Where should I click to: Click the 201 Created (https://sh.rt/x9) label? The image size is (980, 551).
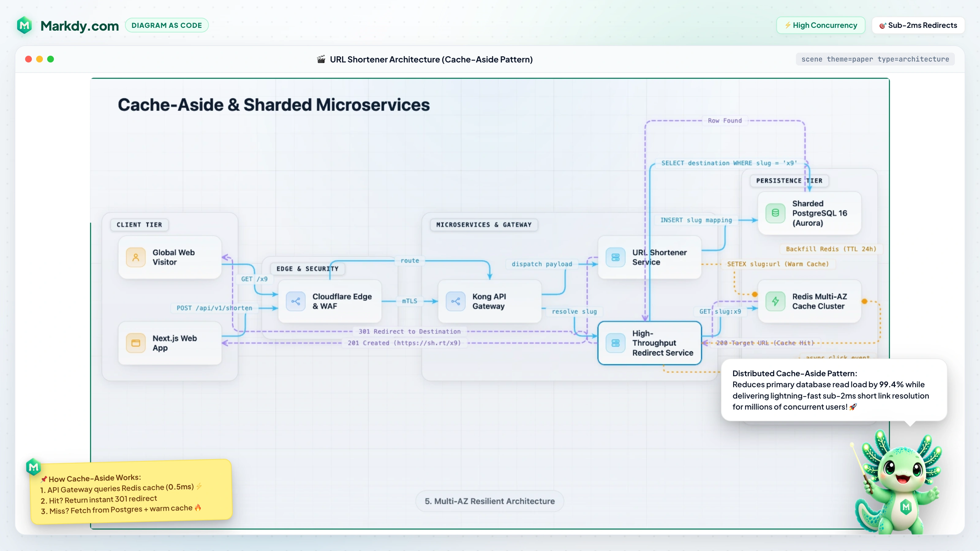404,343
